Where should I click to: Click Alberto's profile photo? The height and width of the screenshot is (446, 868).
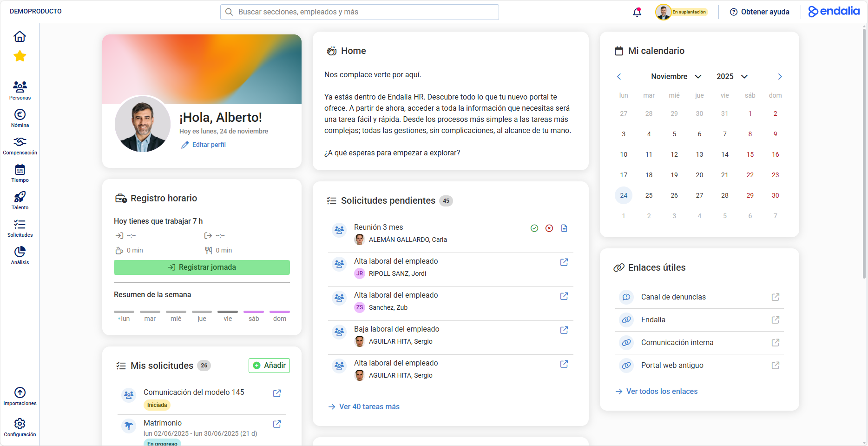coord(143,124)
